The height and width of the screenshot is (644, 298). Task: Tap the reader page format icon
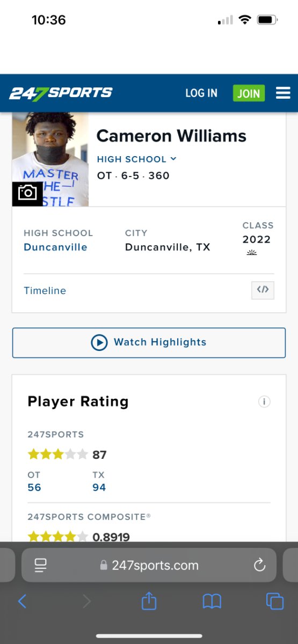[41, 565]
